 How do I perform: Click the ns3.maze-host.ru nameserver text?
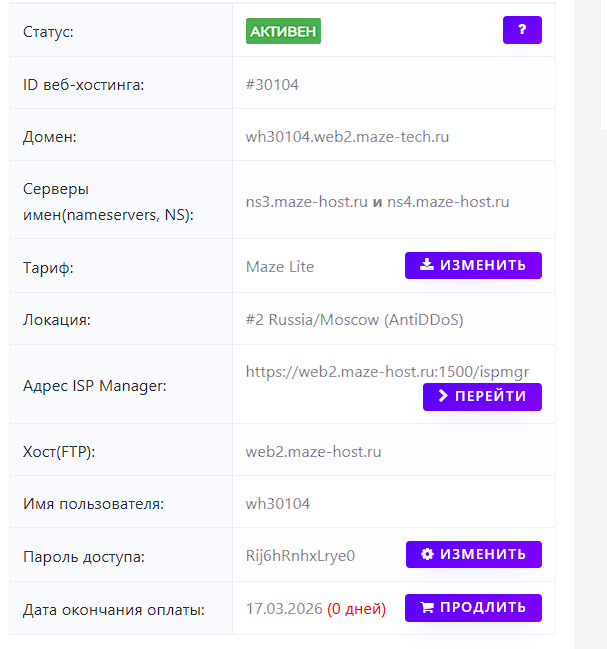point(306,202)
